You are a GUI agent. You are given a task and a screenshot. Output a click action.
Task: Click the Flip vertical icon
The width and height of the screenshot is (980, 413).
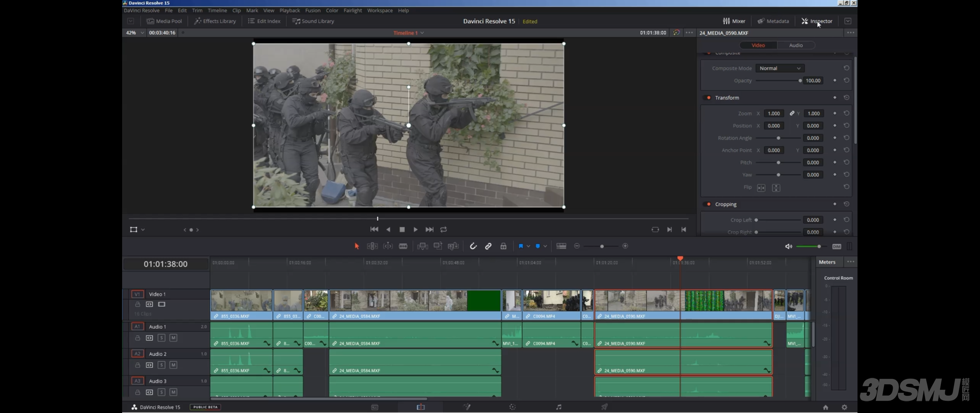pyautogui.click(x=776, y=188)
